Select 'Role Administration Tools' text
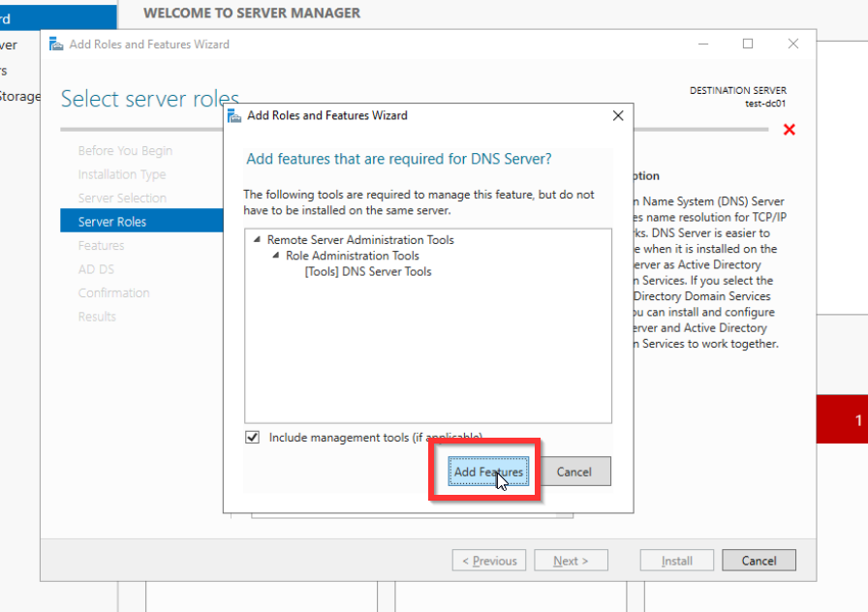The height and width of the screenshot is (612, 868). [x=352, y=256]
